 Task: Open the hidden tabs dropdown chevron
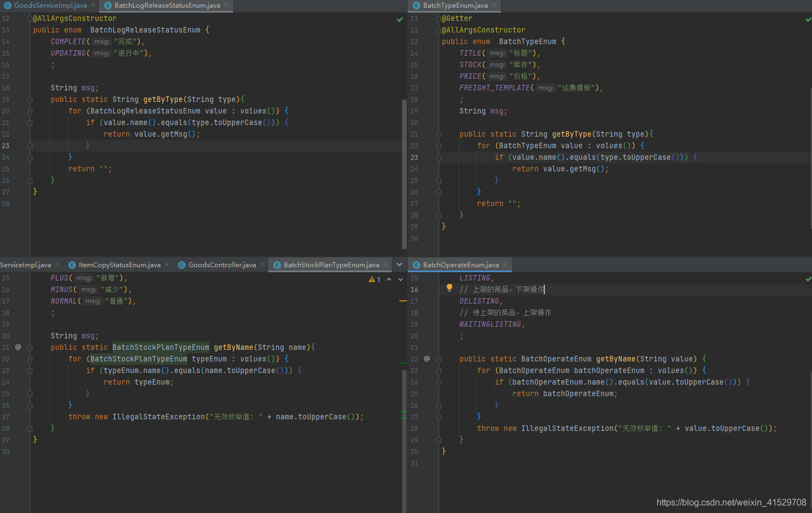(399, 265)
